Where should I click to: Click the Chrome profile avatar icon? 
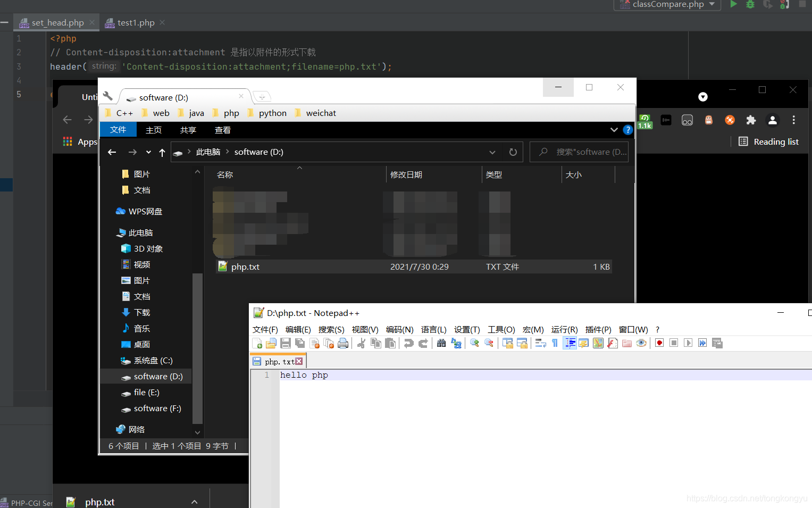[x=773, y=120]
